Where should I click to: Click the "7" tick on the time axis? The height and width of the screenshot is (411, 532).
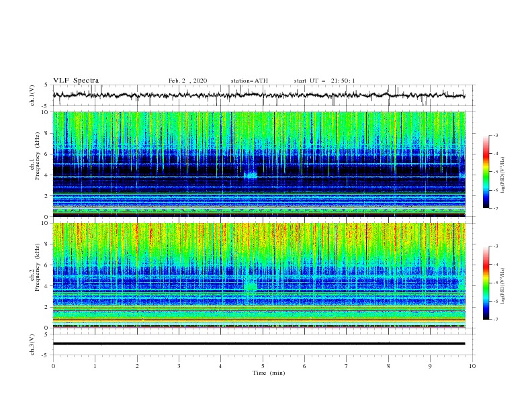(x=347, y=366)
